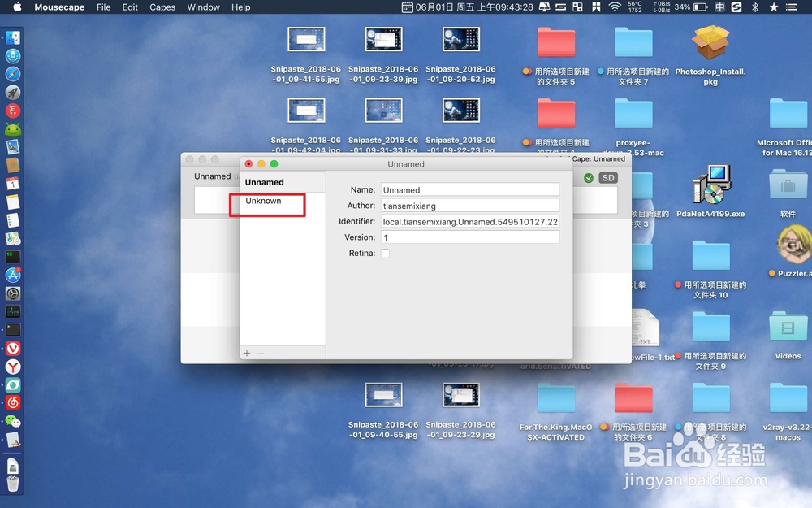The height and width of the screenshot is (508, 812).
Task: Open NetEase Music red dock icon
Action: pyautogui.click(x=13, y=403)
